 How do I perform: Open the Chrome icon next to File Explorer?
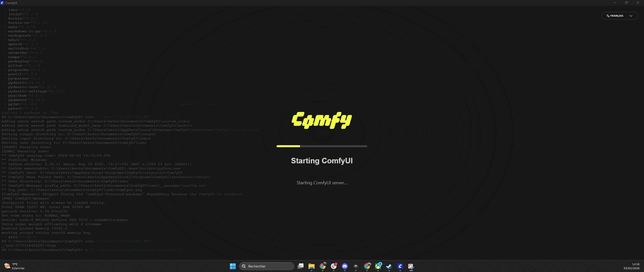point(323,266)
